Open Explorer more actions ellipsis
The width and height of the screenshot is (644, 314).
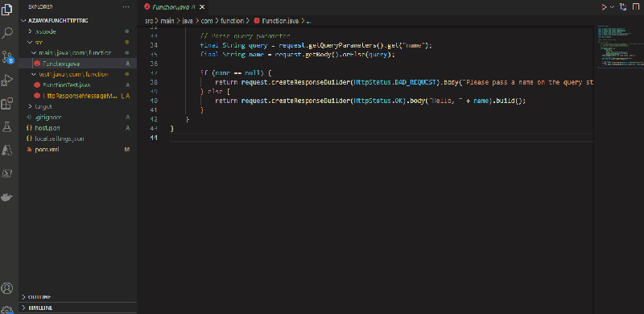pyautogui.click(x=126, y=7)
